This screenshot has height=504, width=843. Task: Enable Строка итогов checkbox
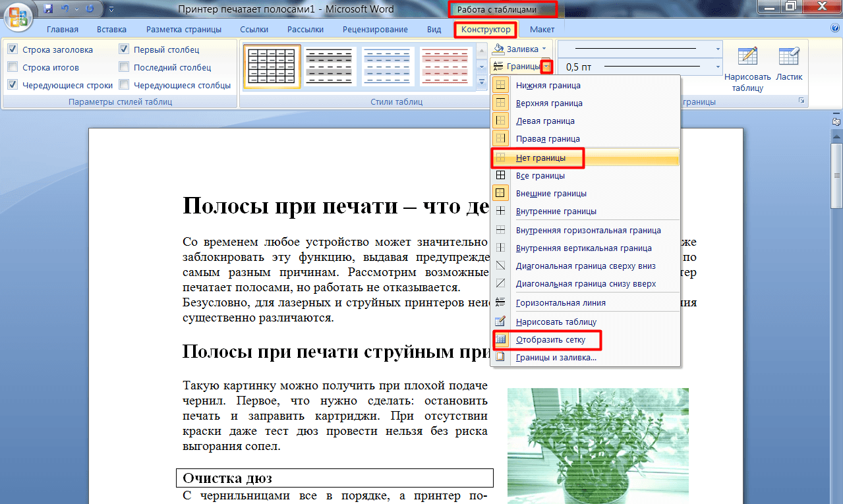click(x=13, y=67)
